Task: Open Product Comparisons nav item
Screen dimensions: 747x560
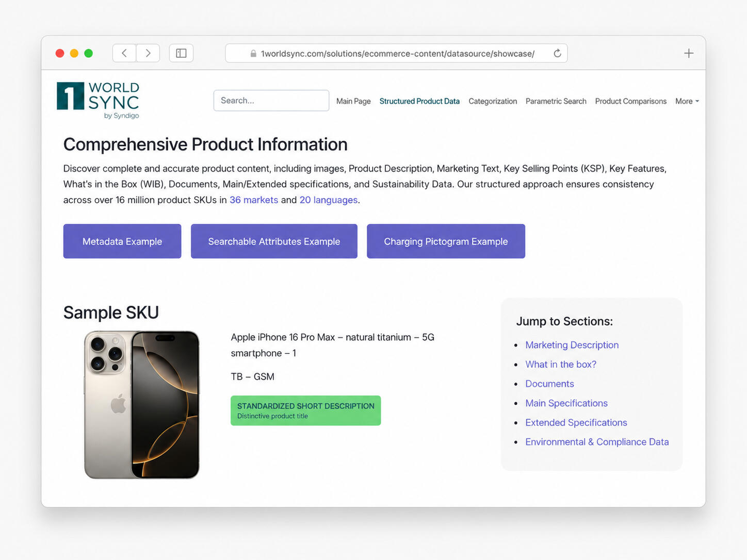Action: coord(631,101)
